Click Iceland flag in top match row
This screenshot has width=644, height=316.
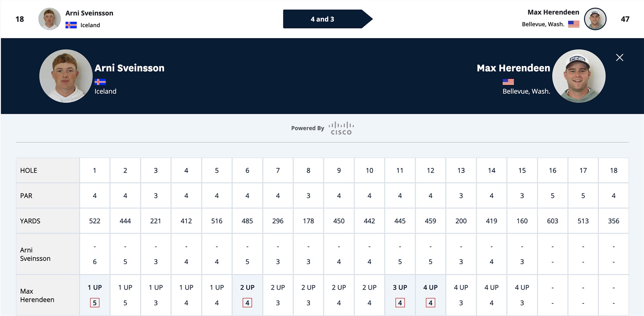coord(71,25)
